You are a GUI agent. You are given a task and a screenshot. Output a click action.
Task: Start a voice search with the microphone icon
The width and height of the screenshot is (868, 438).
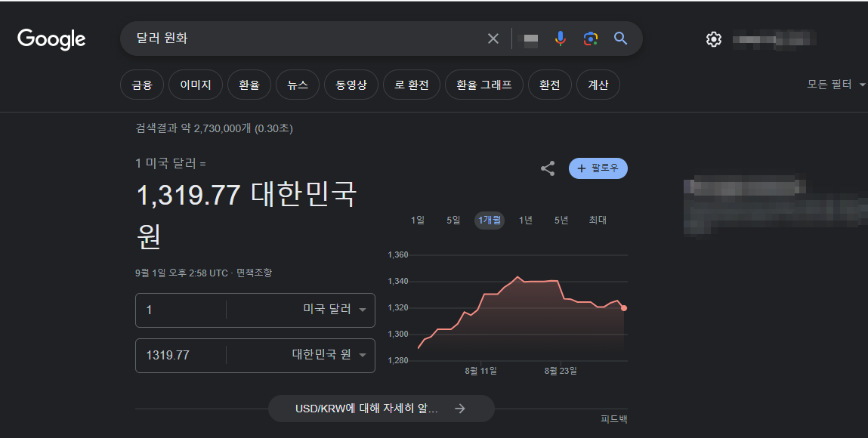click(560, 38)
